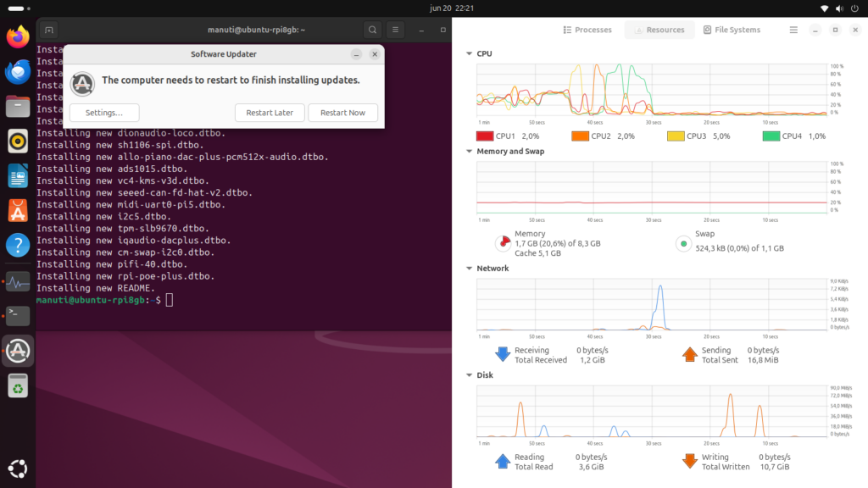
Task: Change the CPU3 yellow color swatch
Action: tap(676, 136)
